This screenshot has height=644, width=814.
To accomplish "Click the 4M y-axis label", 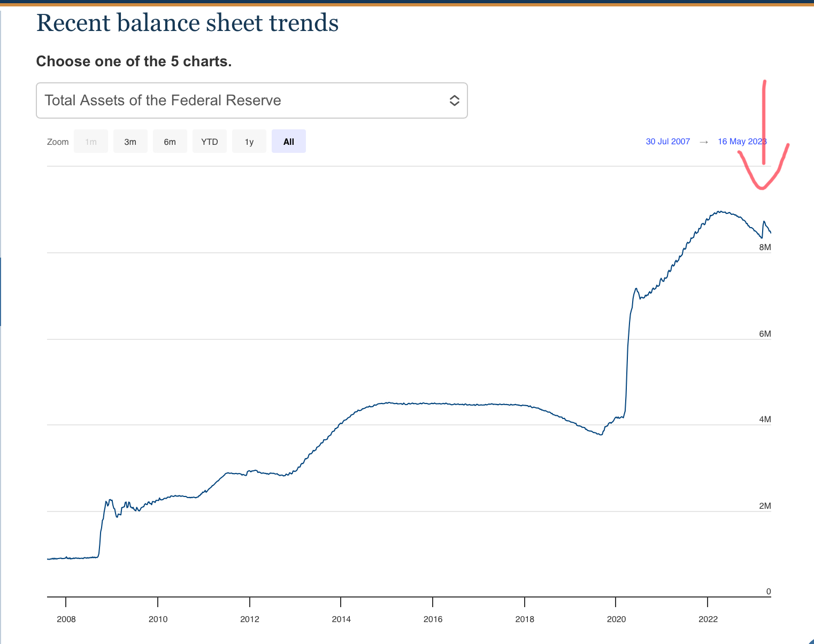I will [x=765, y=420].
